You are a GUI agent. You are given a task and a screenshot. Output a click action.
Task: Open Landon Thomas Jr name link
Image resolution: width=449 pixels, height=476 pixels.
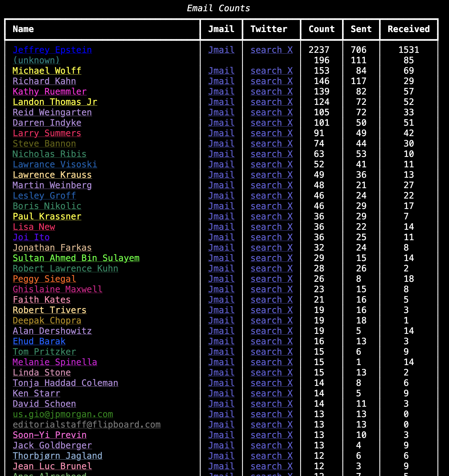[55, 102]
